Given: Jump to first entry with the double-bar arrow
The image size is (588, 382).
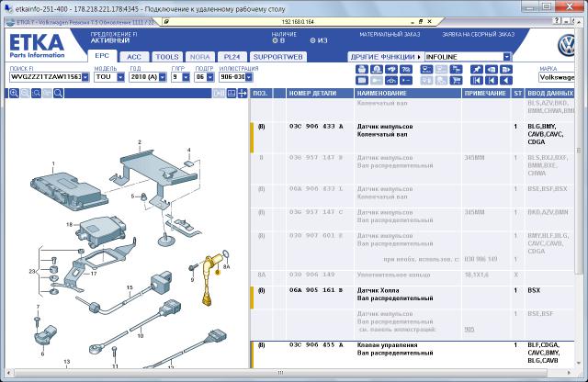Looking at the screenshot, I should 476,80.
